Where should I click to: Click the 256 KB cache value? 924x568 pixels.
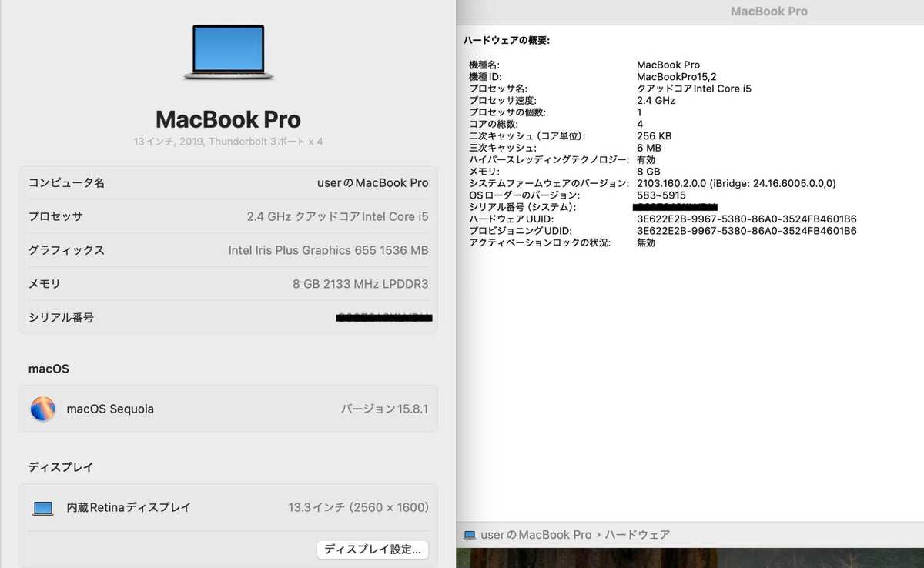click(x=654, y=136)
